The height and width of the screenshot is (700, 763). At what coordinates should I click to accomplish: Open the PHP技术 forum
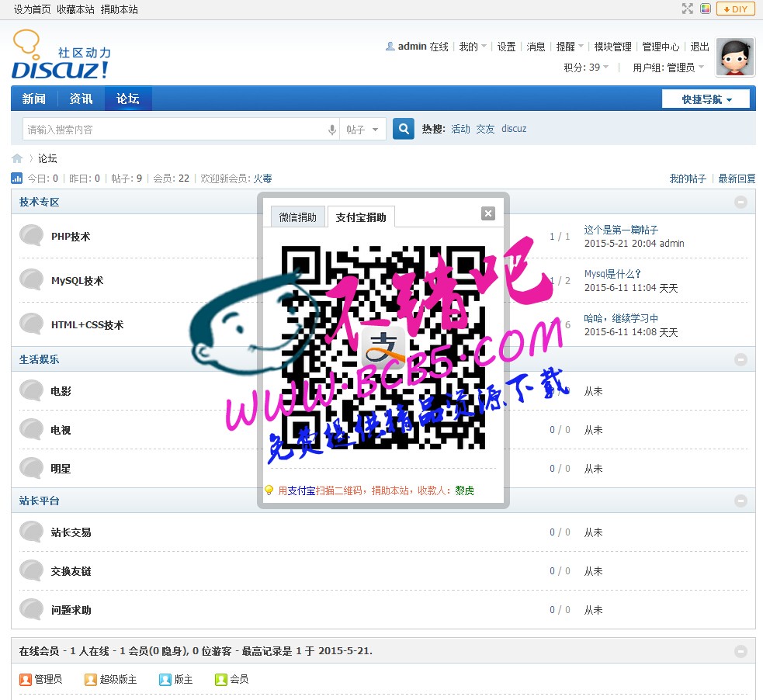coord(71,237)
